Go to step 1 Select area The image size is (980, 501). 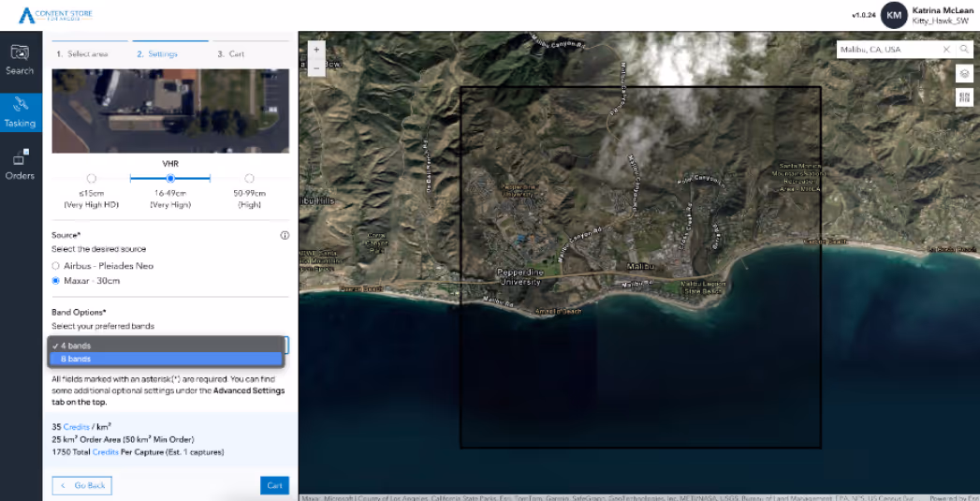[82, 53]
